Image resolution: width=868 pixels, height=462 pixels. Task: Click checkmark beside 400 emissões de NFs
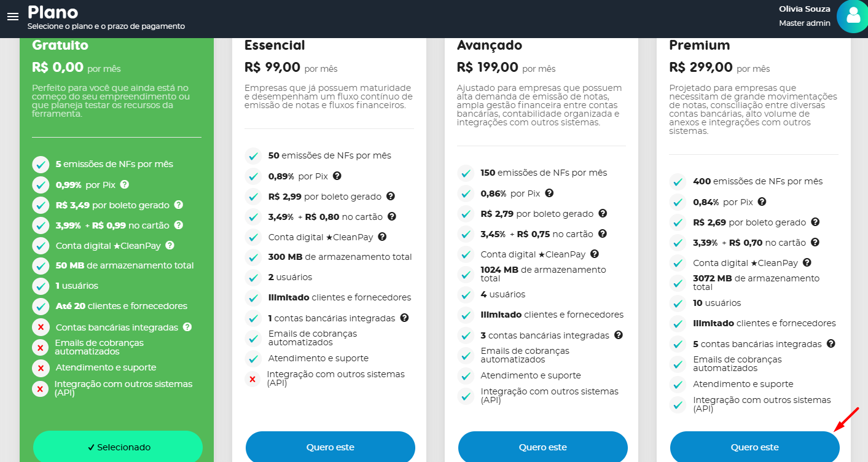678,182
